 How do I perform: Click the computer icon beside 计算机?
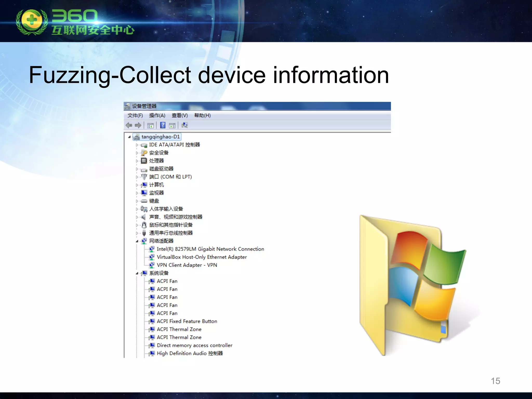click(x=144, y=185)
